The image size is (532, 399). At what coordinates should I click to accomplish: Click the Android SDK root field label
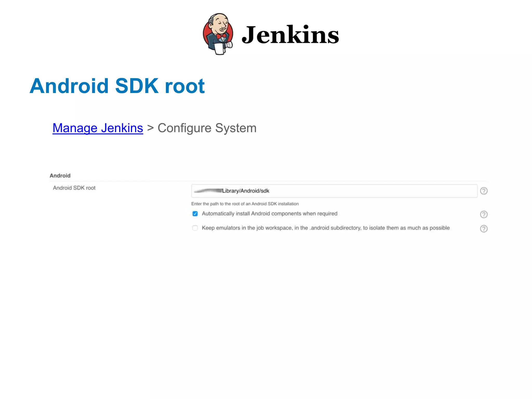click(x=74, y=188)
